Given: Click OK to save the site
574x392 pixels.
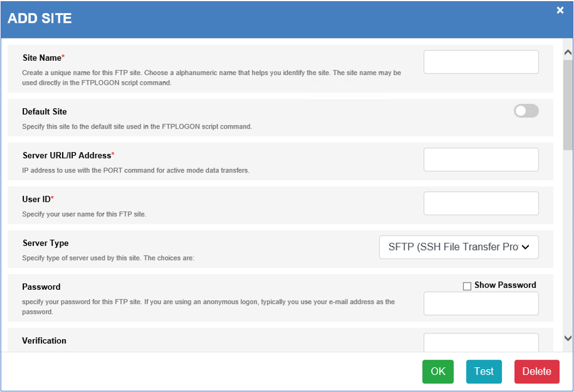Looking at the screenshot, I should [x=438, y=372].
